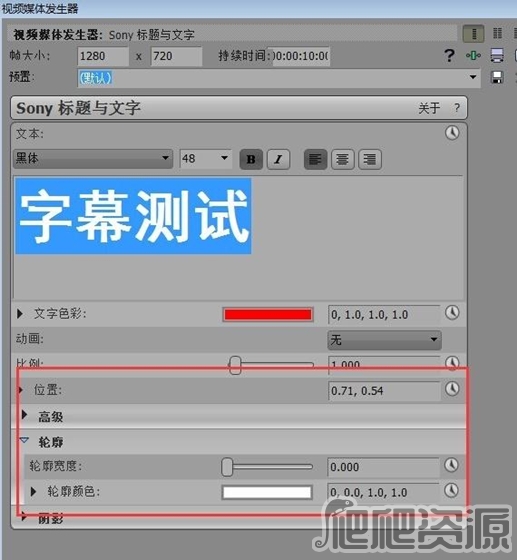Select the single-column view icon

pyautogui.click(x=473, y=34)
